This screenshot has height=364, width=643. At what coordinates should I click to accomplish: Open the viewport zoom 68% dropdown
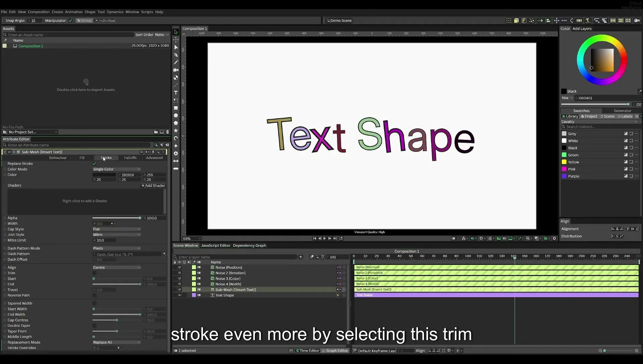pos(192,239)
